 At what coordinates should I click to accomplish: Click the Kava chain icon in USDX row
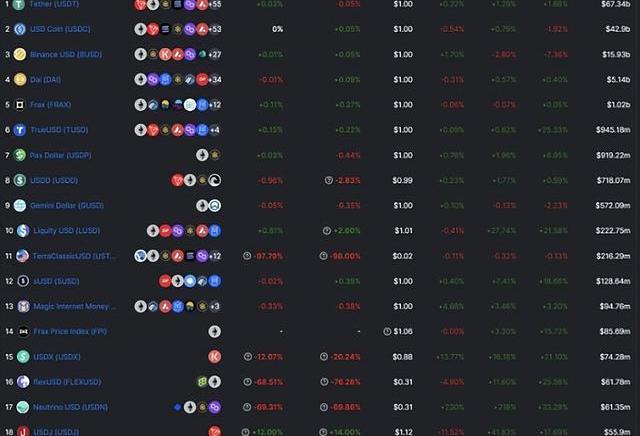[214, 356]
